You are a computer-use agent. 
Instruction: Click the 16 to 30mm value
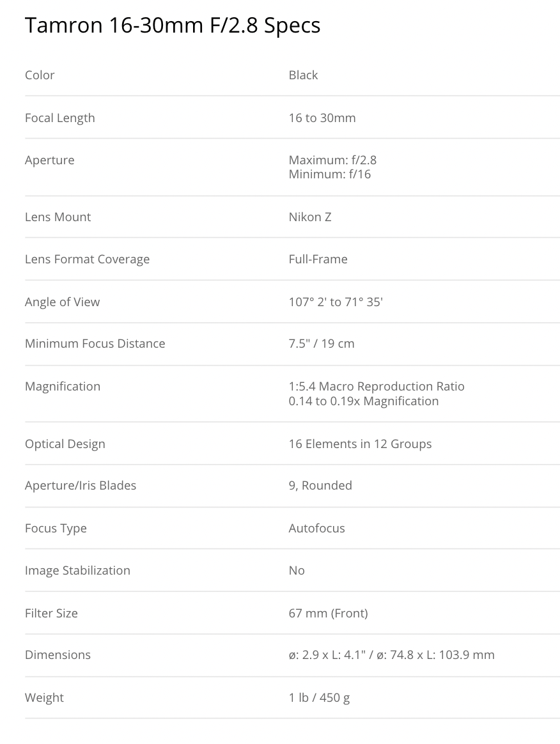322,118
